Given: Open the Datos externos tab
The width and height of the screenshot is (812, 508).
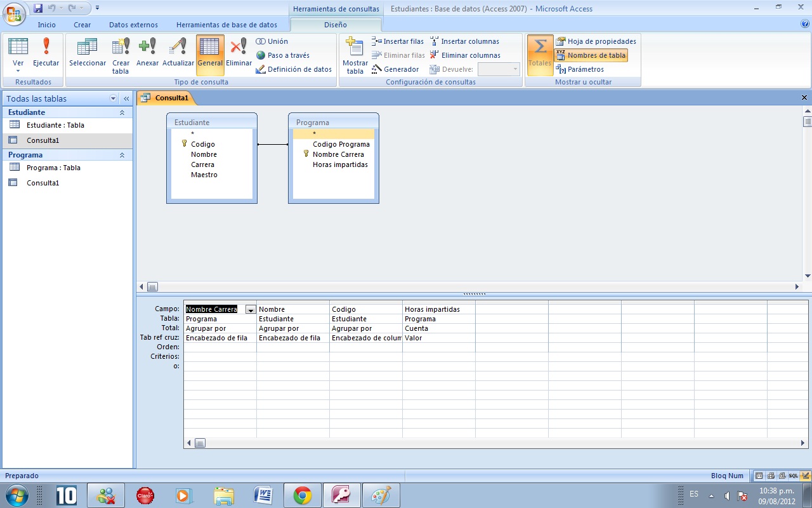Looking at the screenshot, I should tap(133, 25).
